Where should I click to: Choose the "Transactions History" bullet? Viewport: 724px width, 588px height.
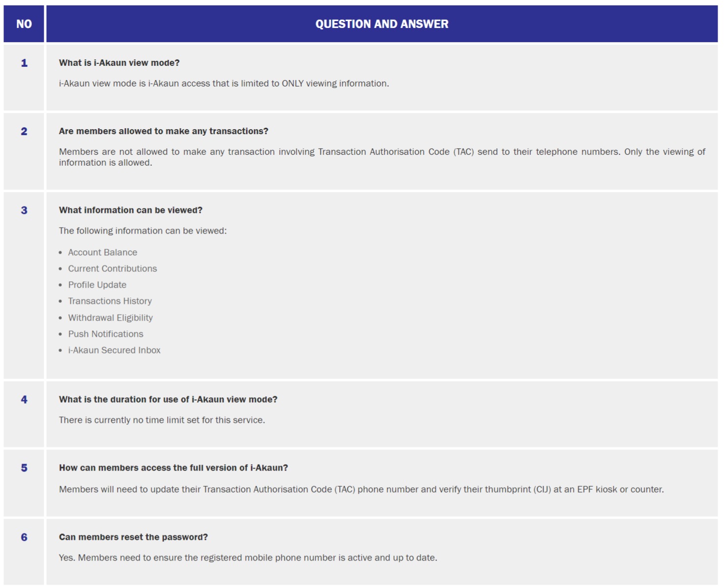pyautogui.click(x=110, y=301)
